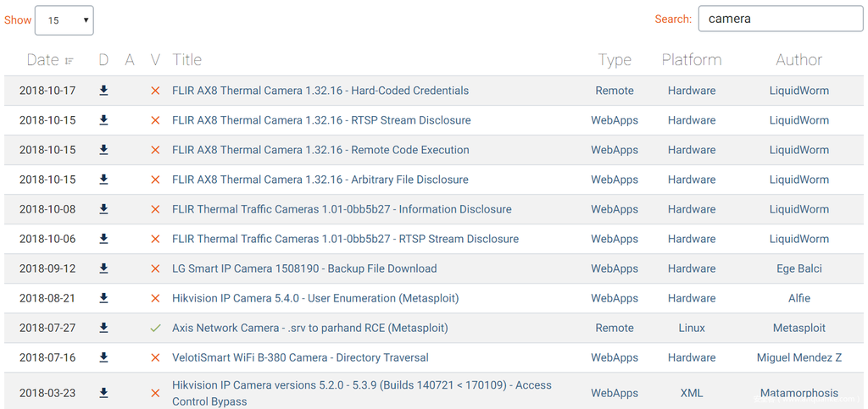Viewport: 868px width, 409px height.
Task: Click unverified X icon for Hikvision User Enumeration
Action: pos(155,298)
